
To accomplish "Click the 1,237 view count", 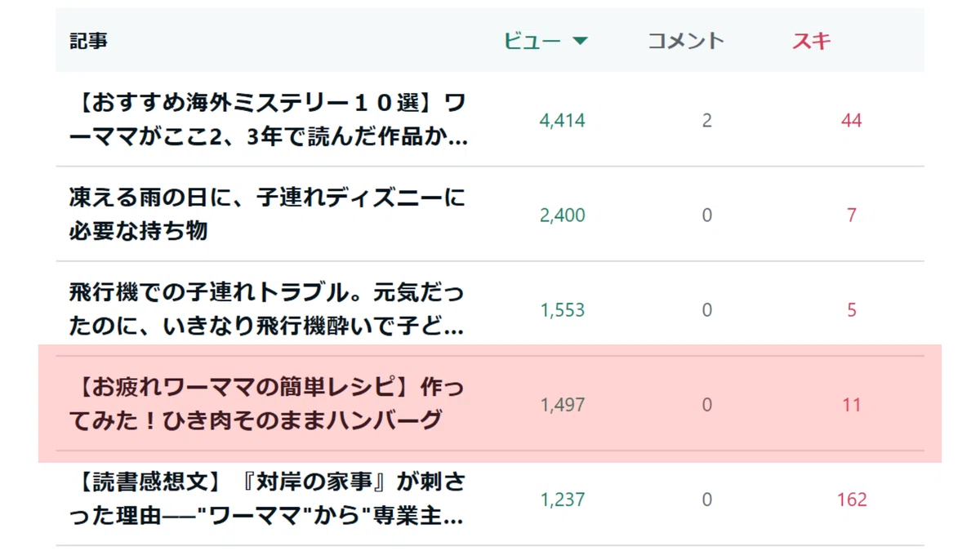I will click(563, 500).
